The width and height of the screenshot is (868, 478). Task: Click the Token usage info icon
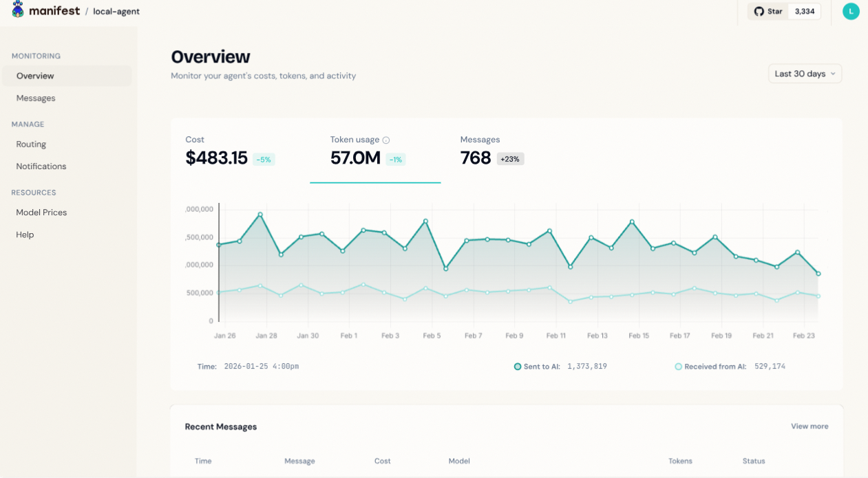386,140
